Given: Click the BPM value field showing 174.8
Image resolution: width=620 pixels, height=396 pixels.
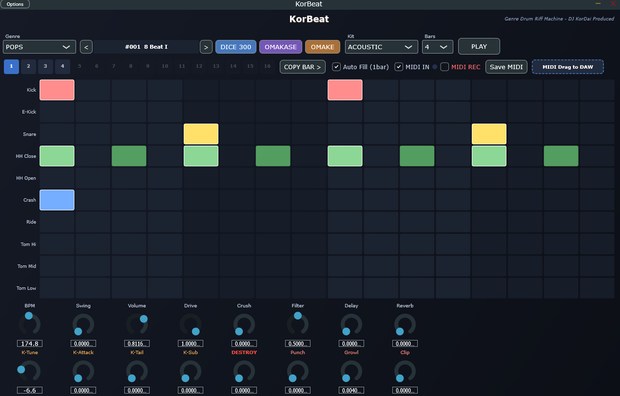Looking at the screenshot, I should (30, 343).
